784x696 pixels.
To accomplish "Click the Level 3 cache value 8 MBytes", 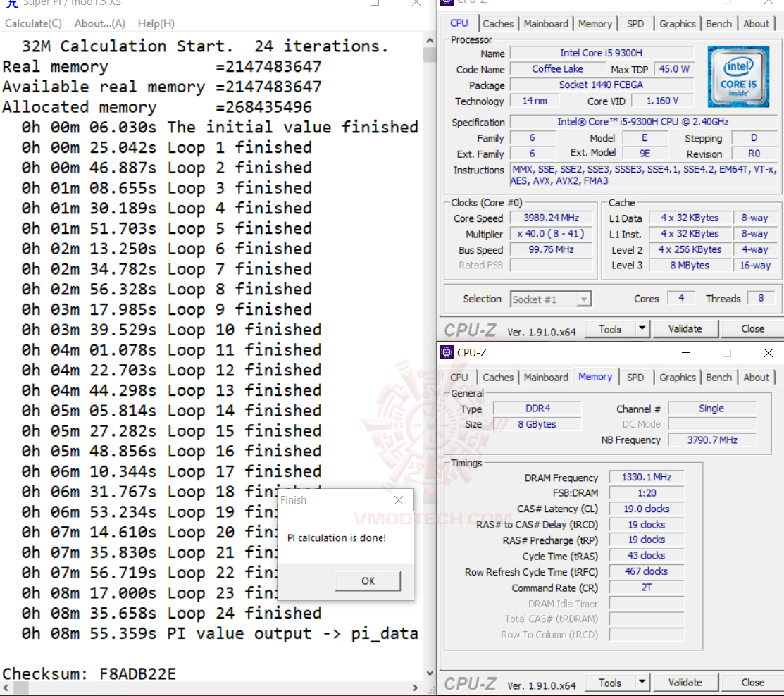I will click(690, 266).
